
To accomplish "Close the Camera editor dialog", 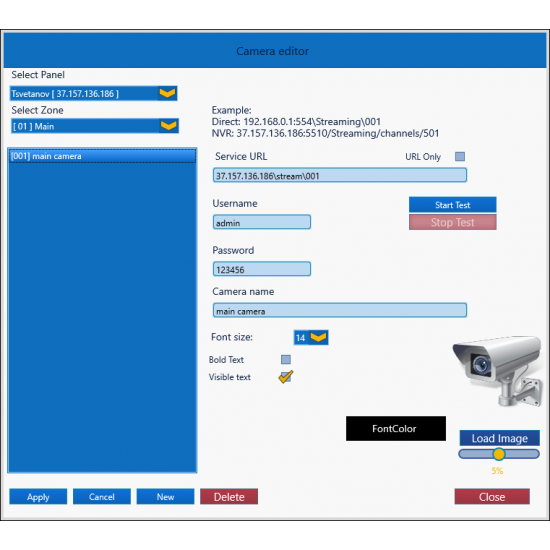I will (x=492, y=497).
